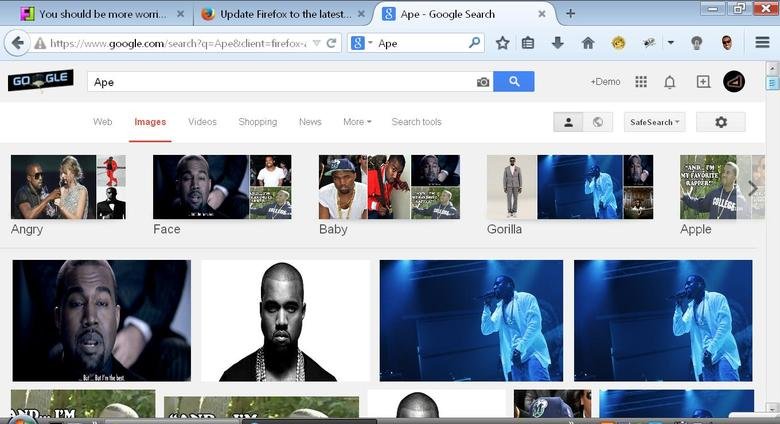Switch to the Videos results tab
Viewport: 780px width, 424px height.
click(x=202, y=122)
